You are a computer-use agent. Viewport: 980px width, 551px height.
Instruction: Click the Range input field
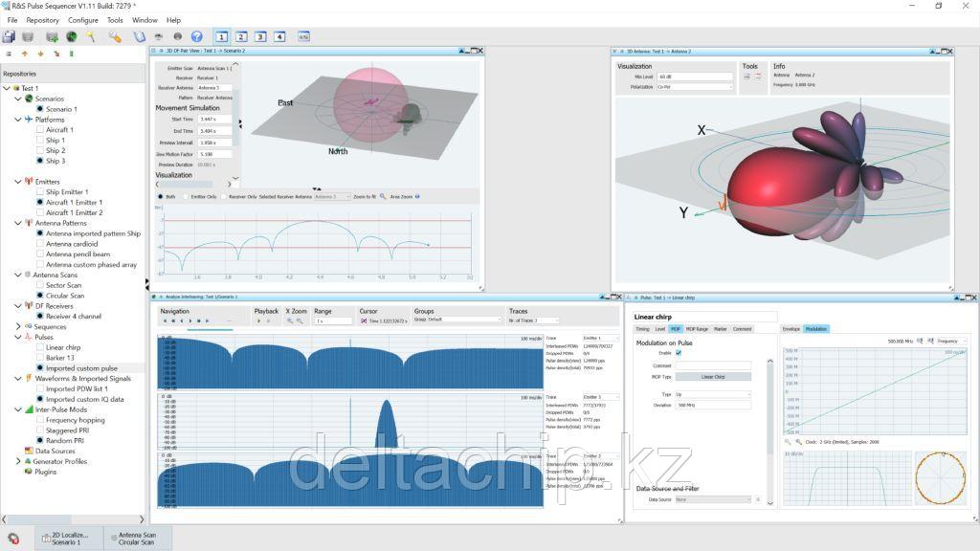coord(334,320)
